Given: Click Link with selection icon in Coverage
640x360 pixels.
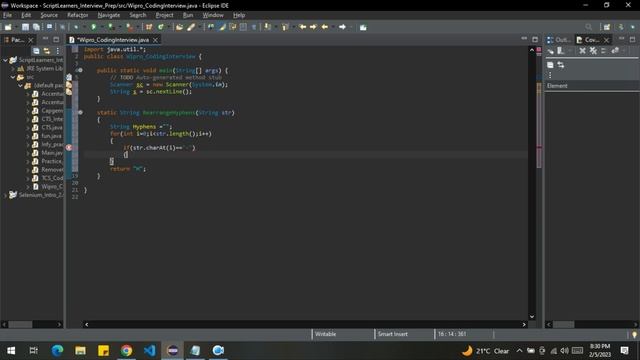Looking at the screenshot, I should pyautogui.click(x=561, y=65).
